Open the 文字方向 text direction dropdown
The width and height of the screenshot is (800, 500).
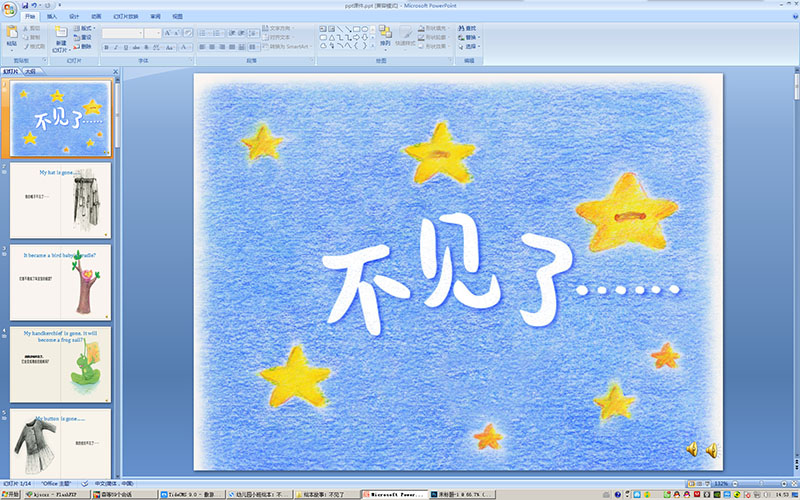pyautogui.click(x=279, y=28)
